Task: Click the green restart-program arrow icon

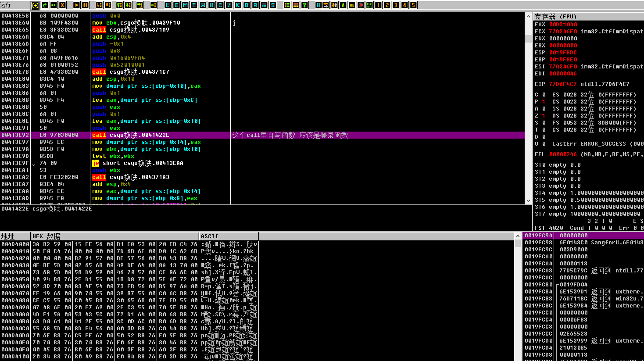Action: click(x=45, y=5)
